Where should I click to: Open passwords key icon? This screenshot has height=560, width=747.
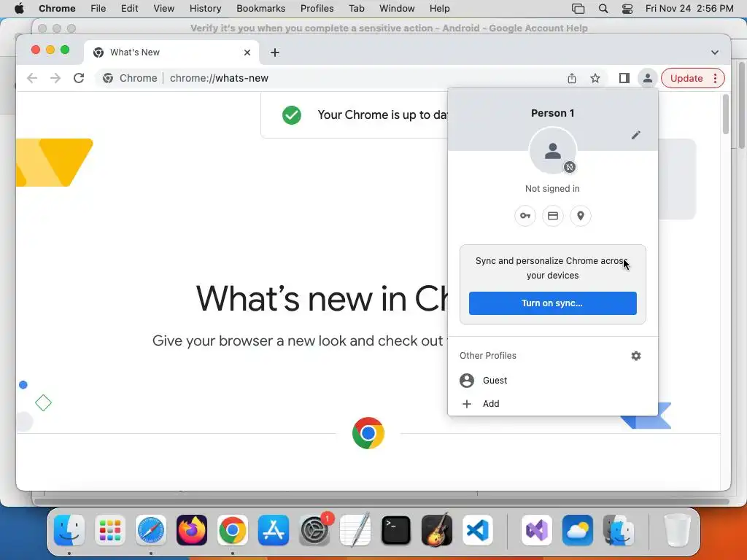[525, 216]
